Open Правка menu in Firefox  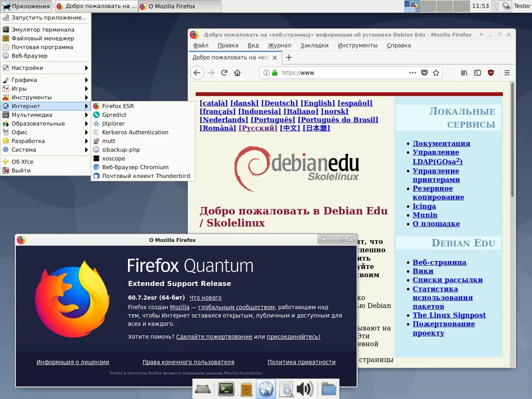point(228,45)
